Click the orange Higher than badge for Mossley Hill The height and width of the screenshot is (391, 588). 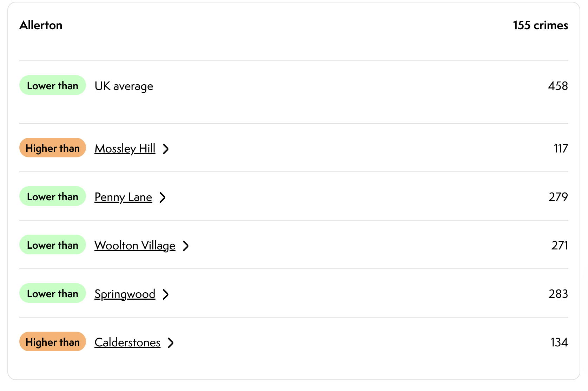tap(53, 148)
